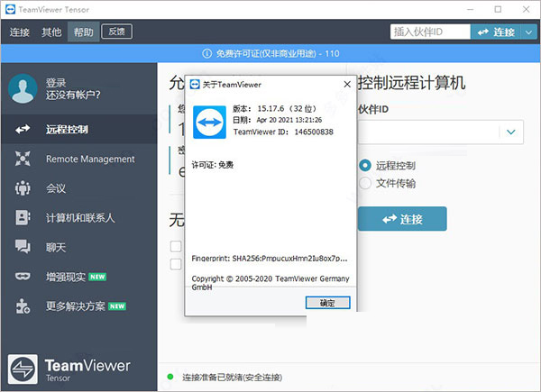Maximize the TeamViewer window
The image size is (541, 392).
click(x=498, y=9)
